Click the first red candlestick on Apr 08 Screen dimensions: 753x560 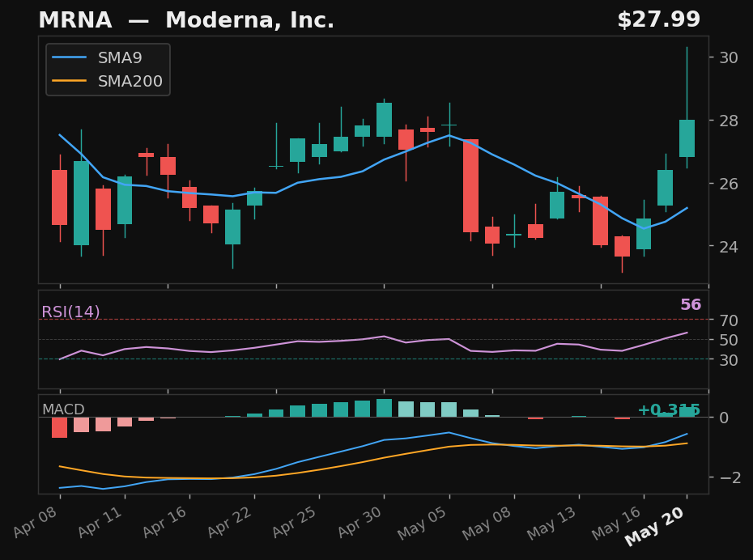point(60,197)
